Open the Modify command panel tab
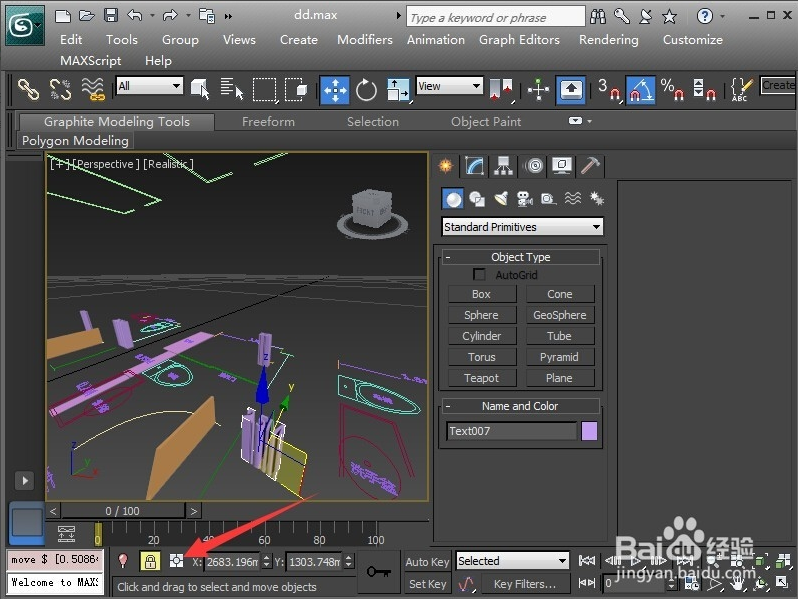Screen dimensions: 798x599 (474, 166)
